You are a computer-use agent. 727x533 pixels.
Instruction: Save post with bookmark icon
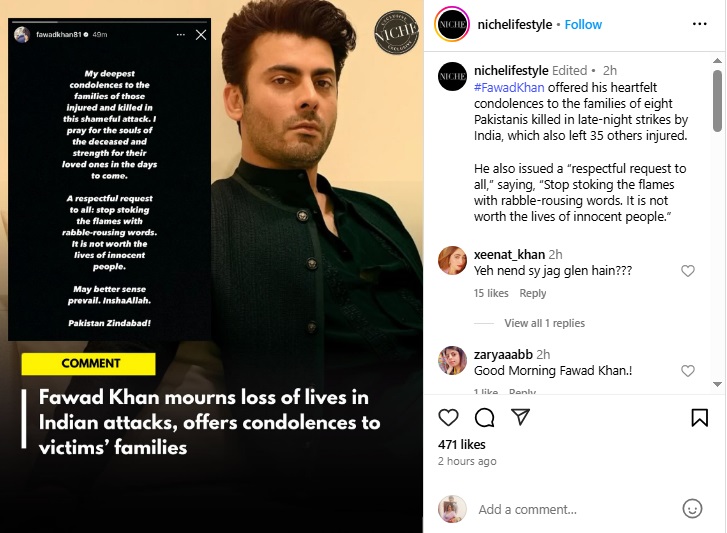point(700,417)
